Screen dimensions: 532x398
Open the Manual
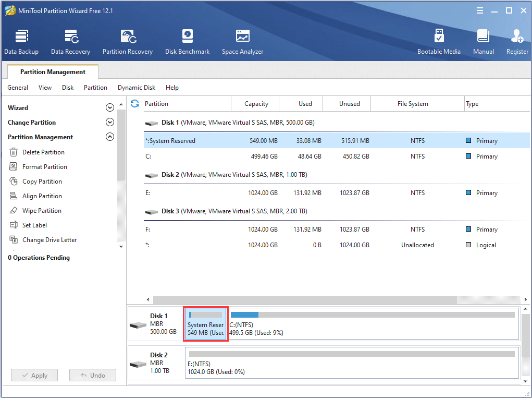(x=483, y=42)
